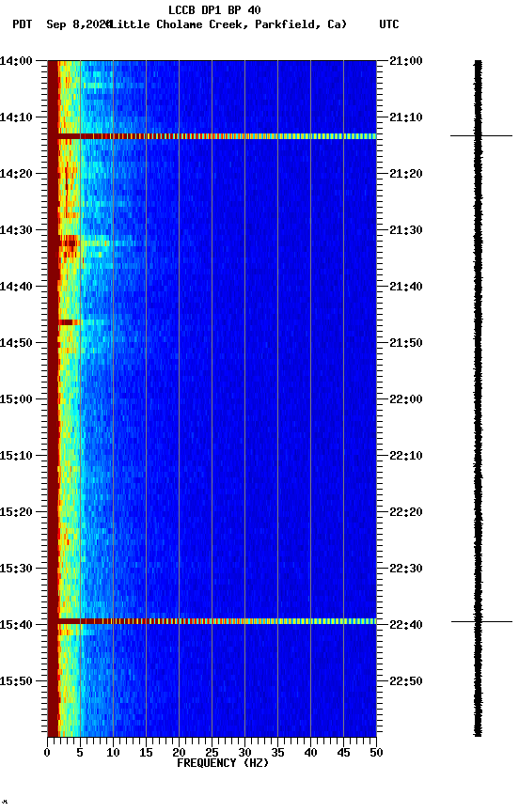Click the '14:00' PDT time label
Viewport: 519px width, 812px height.
(x=16, y=61)
